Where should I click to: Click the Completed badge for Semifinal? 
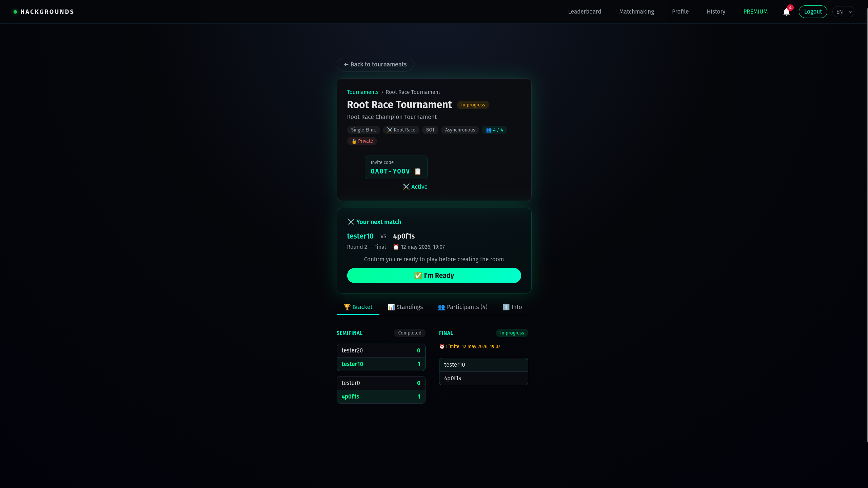(410, 333)
